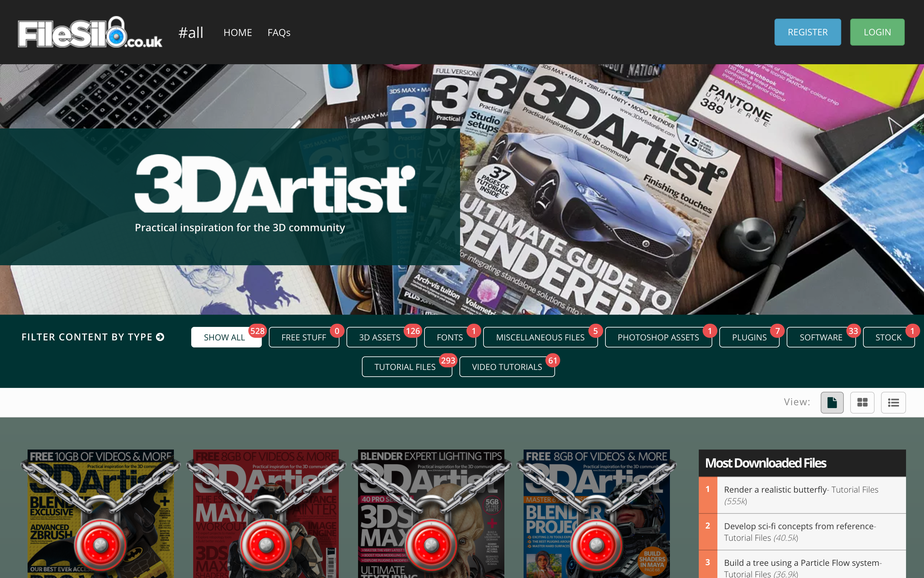Open the Blender Expert Lighting Tips issue
Screen dimensions: 924x578
tap(431, 514)
